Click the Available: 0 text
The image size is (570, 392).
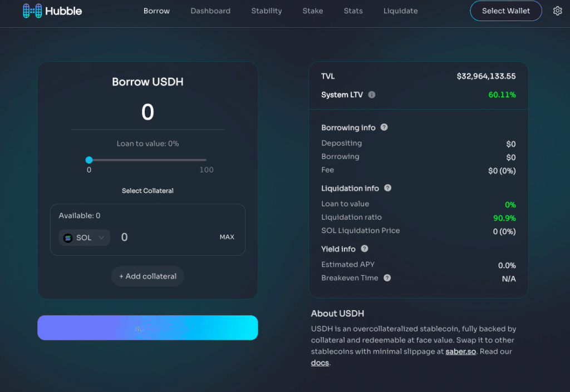(x=80, y=216)
